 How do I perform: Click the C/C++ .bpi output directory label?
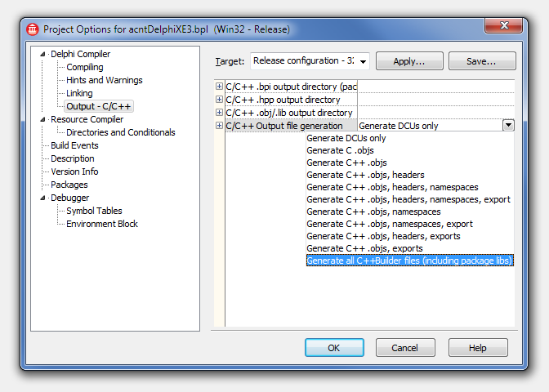[292, 87]
